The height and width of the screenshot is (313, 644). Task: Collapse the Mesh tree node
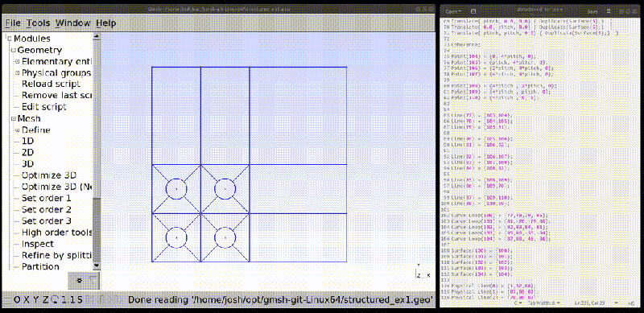point(14,119)
